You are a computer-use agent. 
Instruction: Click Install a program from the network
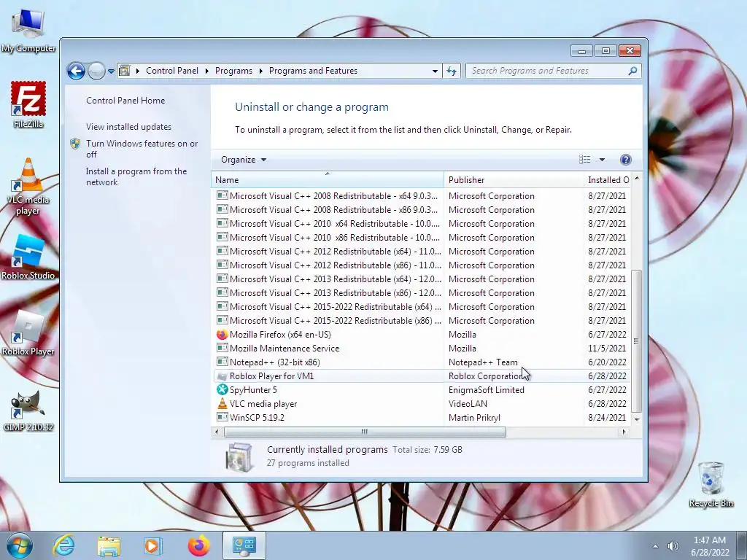point(136,176)
